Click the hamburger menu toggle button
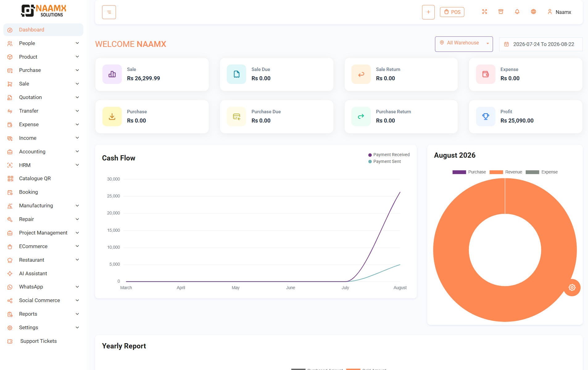Viewport: 588px width, 370px height. coord(109,12)
